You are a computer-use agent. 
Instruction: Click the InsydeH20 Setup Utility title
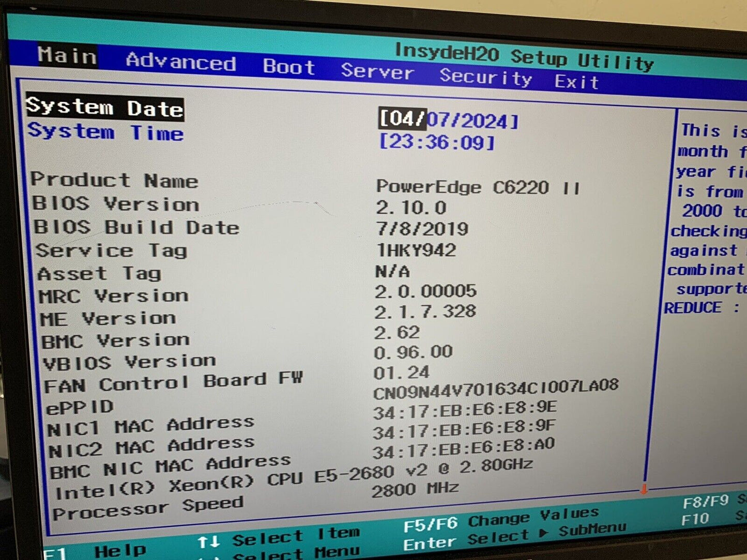(524, 57)
